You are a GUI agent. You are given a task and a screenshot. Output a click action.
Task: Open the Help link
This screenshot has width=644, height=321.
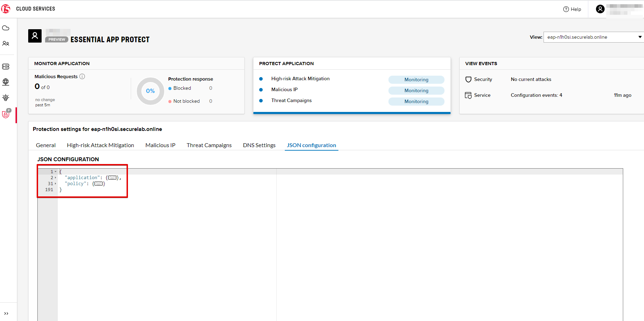tap(576, 9)
